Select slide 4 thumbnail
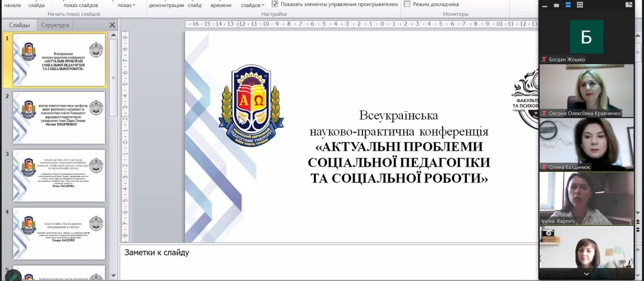644x281 pixels. click(59, 234)
